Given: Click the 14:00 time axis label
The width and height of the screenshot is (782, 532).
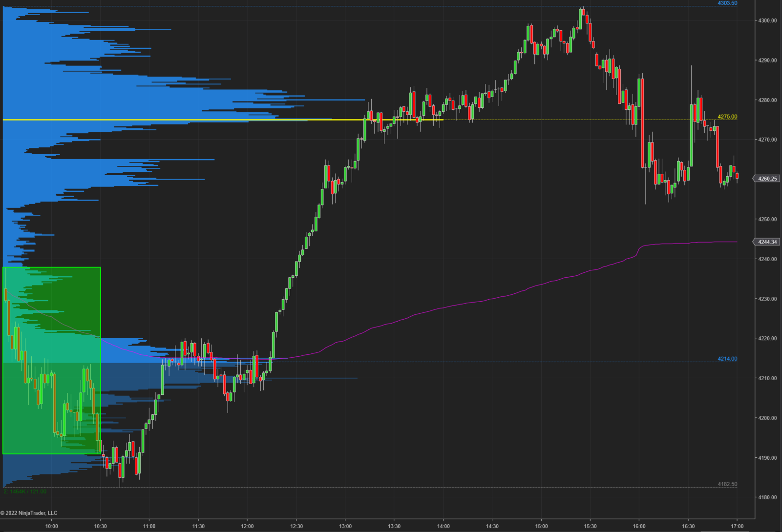Looking at the screenshot, I should (x=444, y=526).
